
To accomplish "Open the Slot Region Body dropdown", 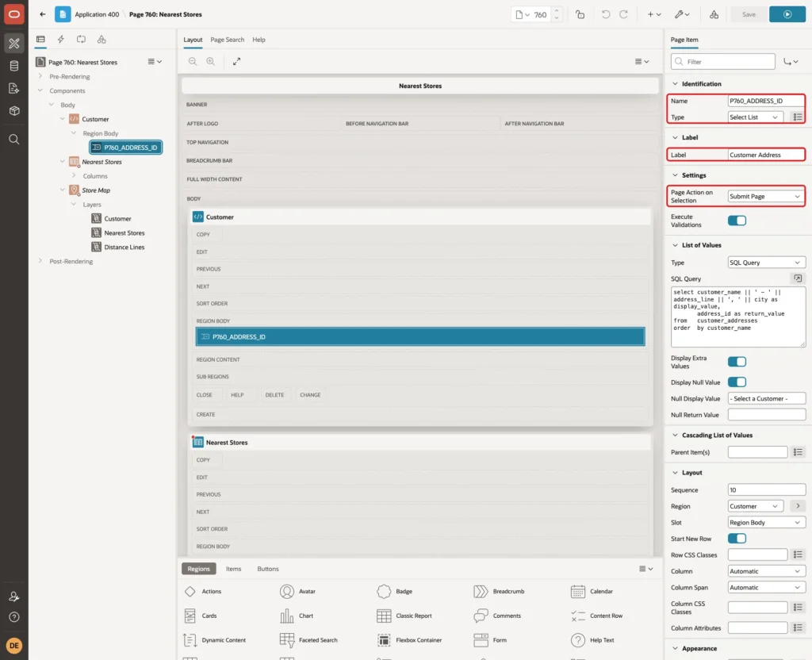I will (766, 523).
